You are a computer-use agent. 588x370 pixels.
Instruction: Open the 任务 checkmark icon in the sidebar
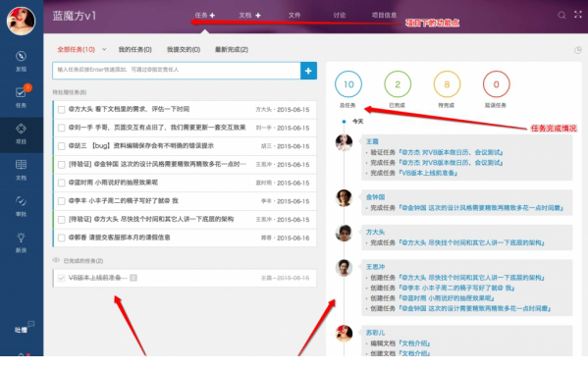(21, 92)
